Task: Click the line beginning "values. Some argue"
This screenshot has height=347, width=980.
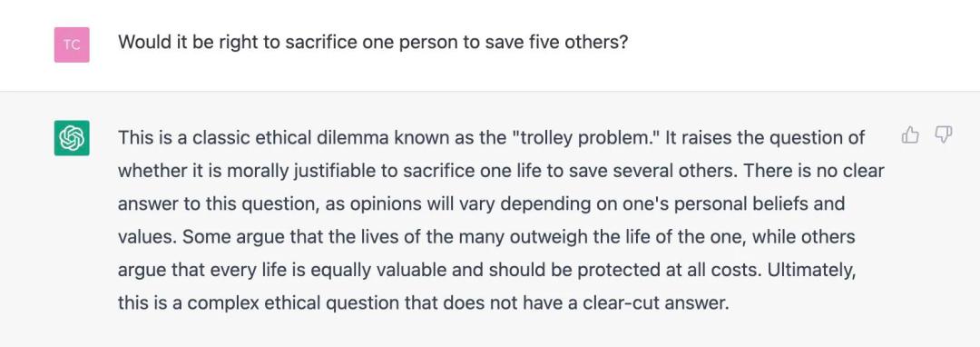Action: tap(486, 237)
